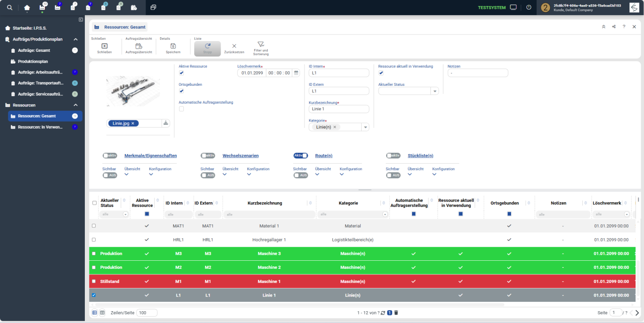
Task: Collapse the sidebar with the panel arrow icon
Action: coord(81,19)
